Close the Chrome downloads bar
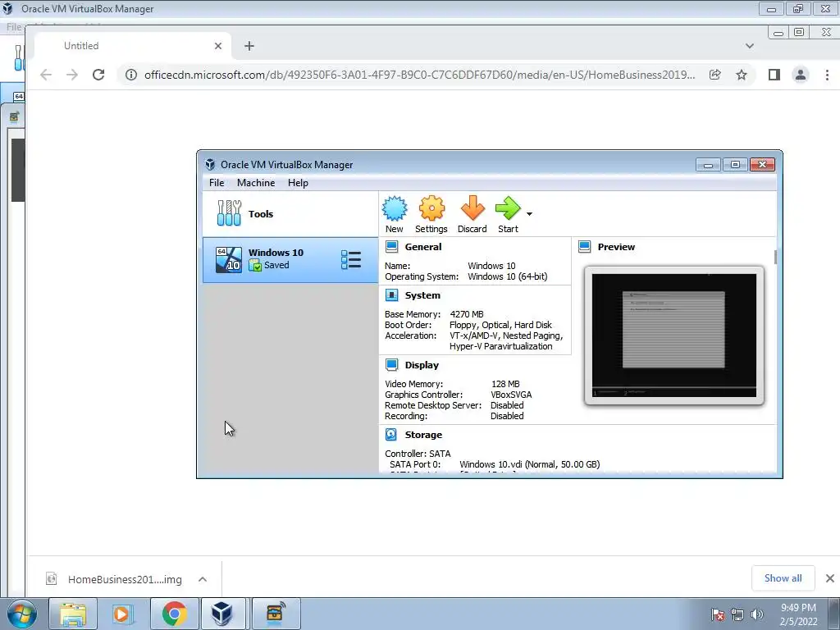The width and height of the screenshot is (840, 630). pos(830,578)
